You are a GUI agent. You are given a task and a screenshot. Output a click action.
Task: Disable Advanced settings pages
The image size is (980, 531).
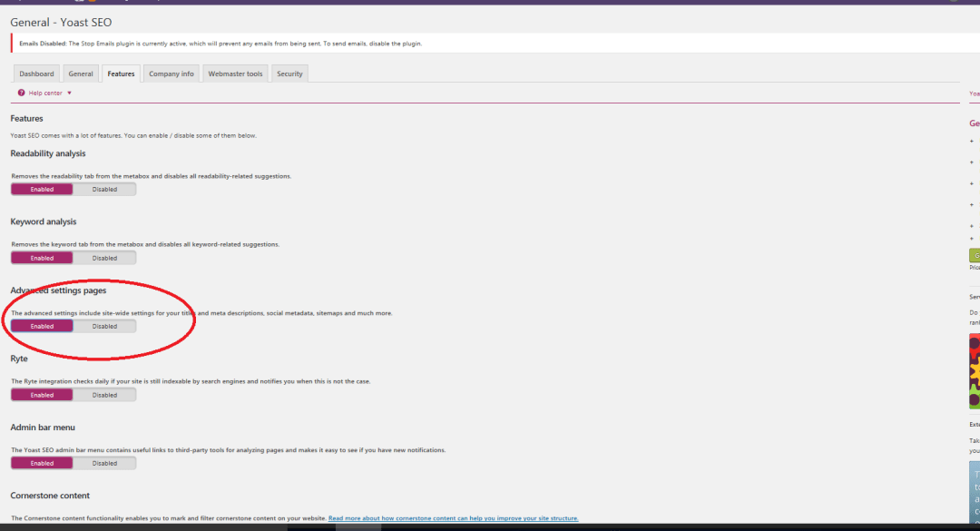tap(104, 326)
